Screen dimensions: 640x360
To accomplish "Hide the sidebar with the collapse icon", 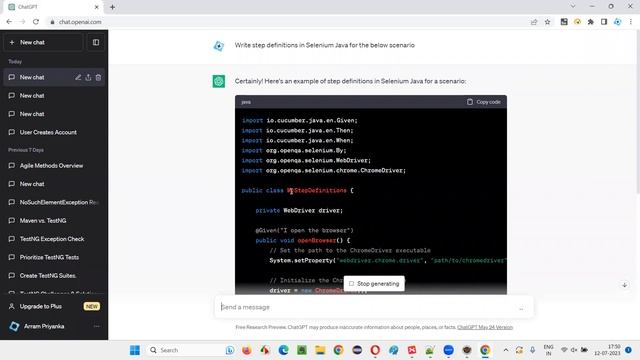I will point(96,42).
